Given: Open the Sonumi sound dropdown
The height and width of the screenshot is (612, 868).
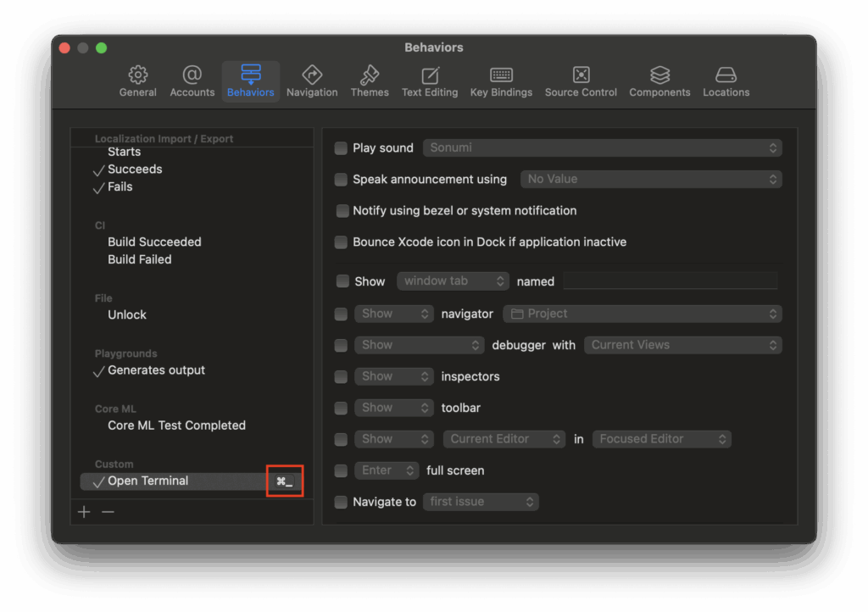Looking at the screenshot, I should (x=603, y=147).
